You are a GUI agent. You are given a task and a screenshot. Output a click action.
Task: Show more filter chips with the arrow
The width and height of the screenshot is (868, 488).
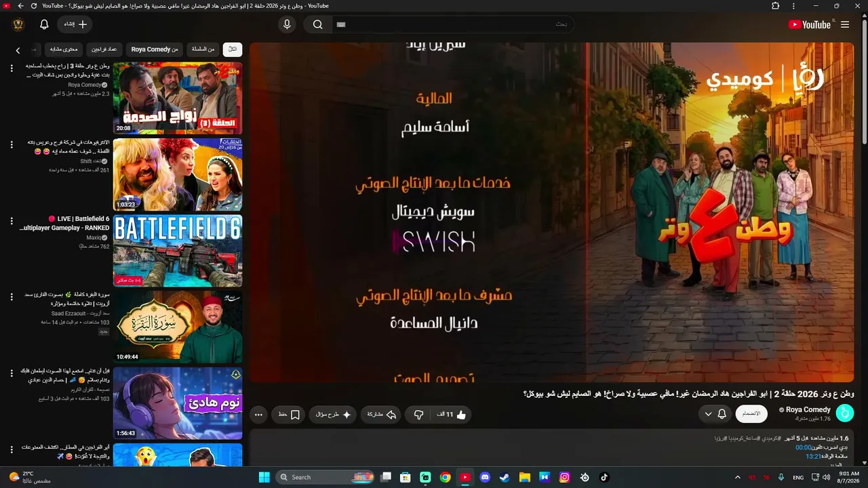pyautogui.click(x=18, y=50)
